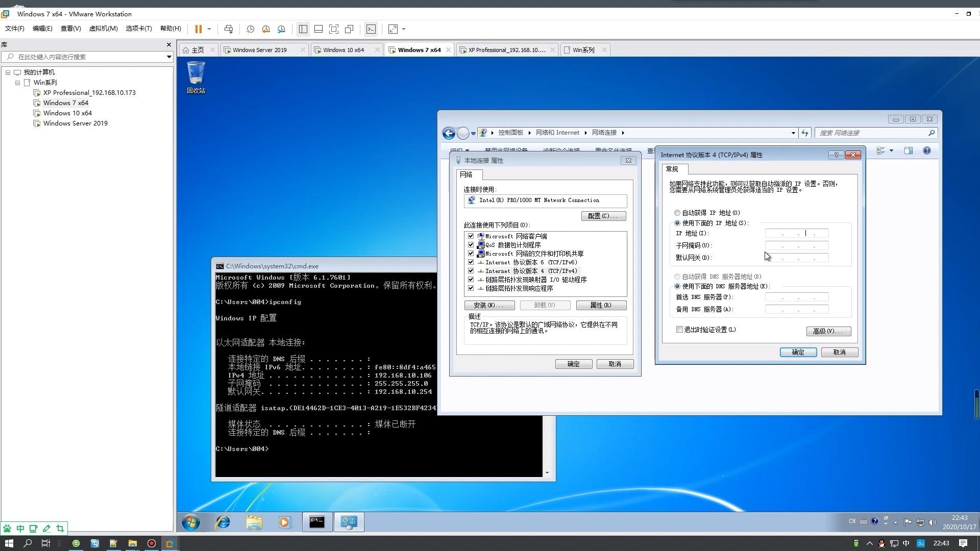Open Windows Explorer from Win7 taskbar
The width and height of the screenshot is (980, 551).
254,522
